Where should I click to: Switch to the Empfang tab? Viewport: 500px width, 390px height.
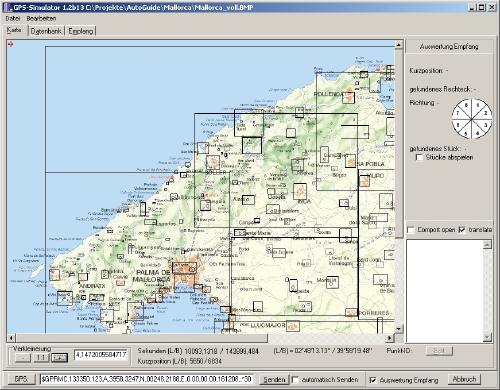81,31
